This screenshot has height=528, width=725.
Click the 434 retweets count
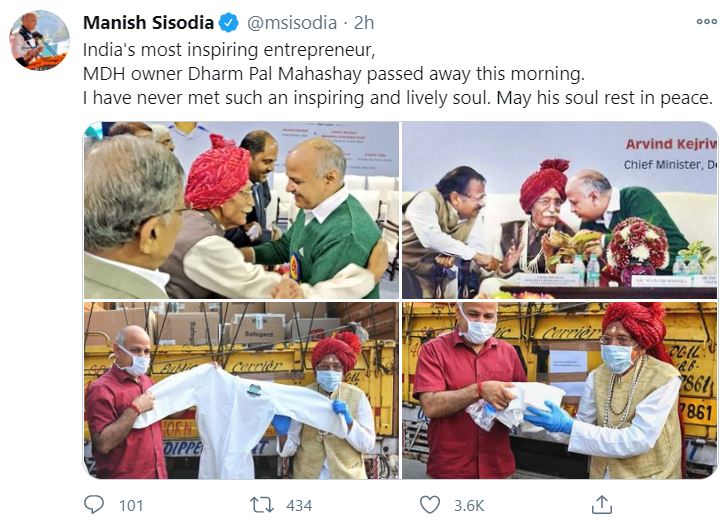pyautogui.click(x=299, y=505)
